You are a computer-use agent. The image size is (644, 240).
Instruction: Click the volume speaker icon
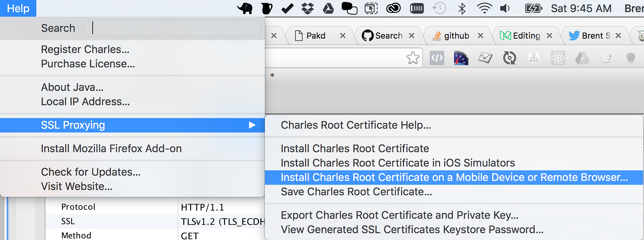505,8
